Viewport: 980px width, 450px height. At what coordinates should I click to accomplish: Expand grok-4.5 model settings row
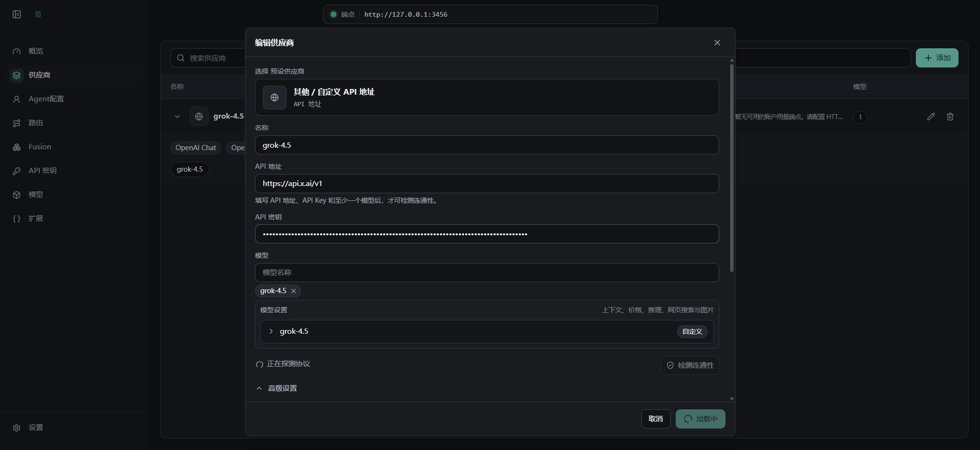coord(487,331)
